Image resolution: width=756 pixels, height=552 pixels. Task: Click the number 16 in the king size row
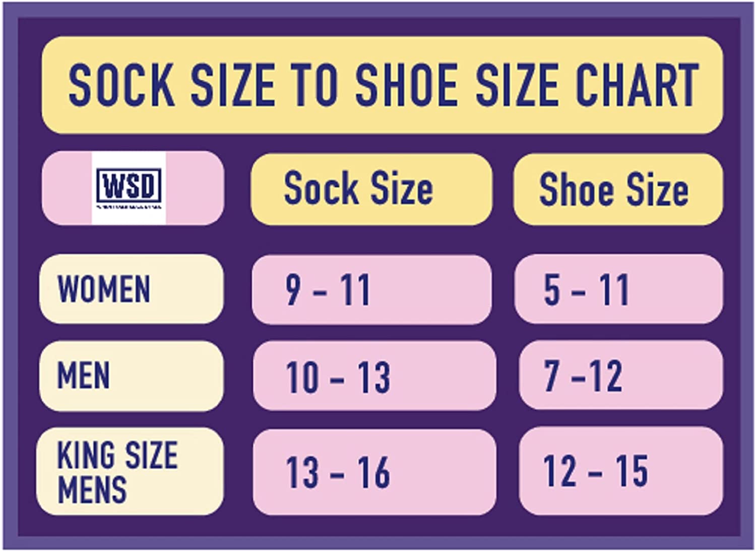373,472
